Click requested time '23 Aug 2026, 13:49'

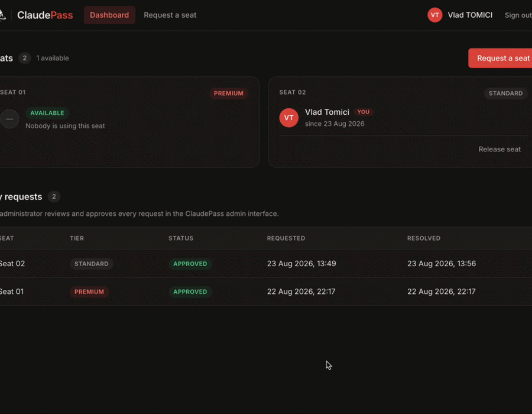301,264
